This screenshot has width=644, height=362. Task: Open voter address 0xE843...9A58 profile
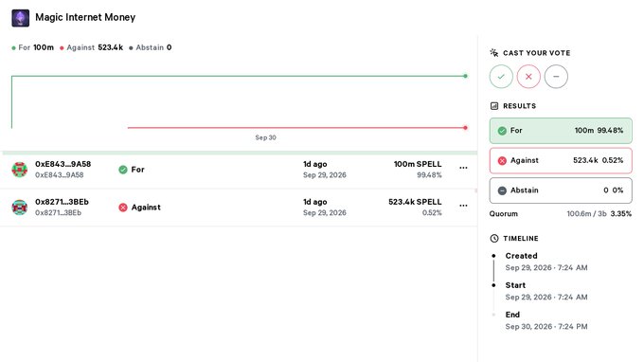[x=63, y=164]
